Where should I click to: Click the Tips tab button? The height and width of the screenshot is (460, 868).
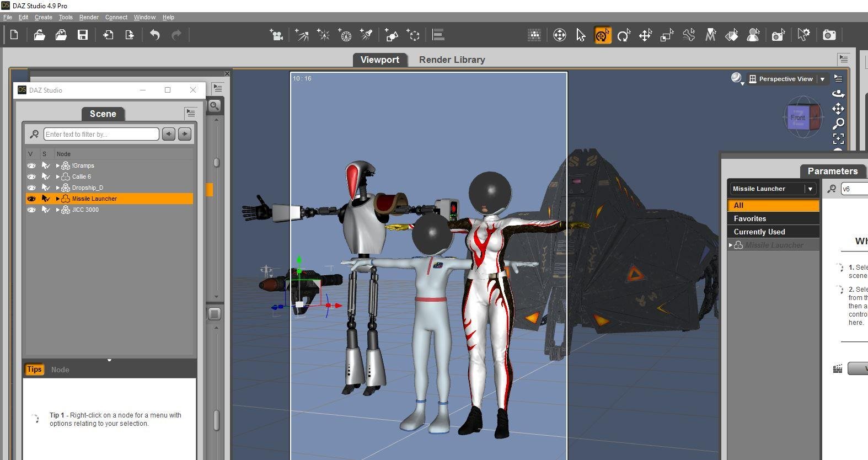(x=34, y=370)
